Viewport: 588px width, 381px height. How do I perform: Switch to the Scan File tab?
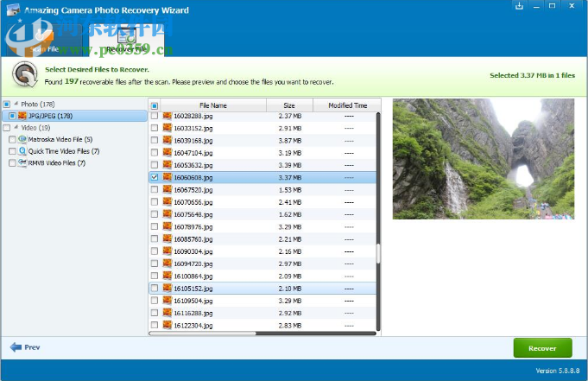(x=44, y=41)
